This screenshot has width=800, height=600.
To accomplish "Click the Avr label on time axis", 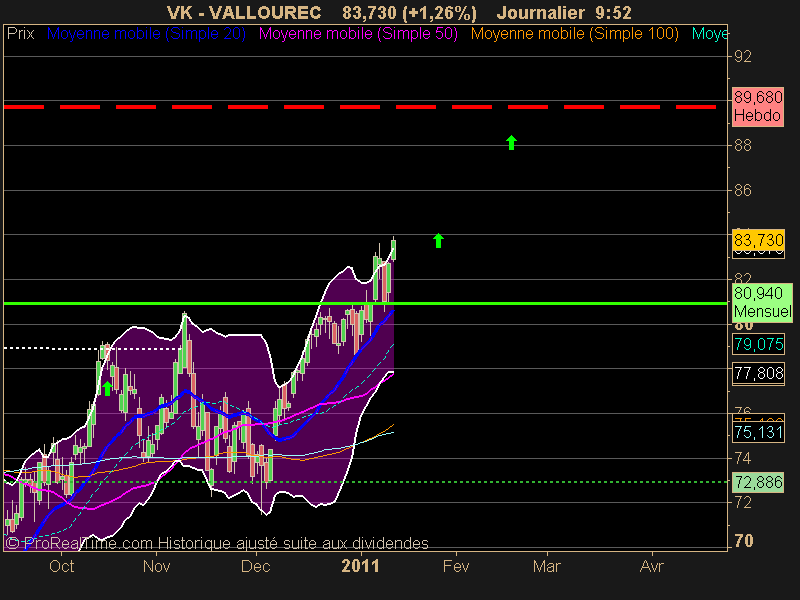I will [x=652, y=566].
